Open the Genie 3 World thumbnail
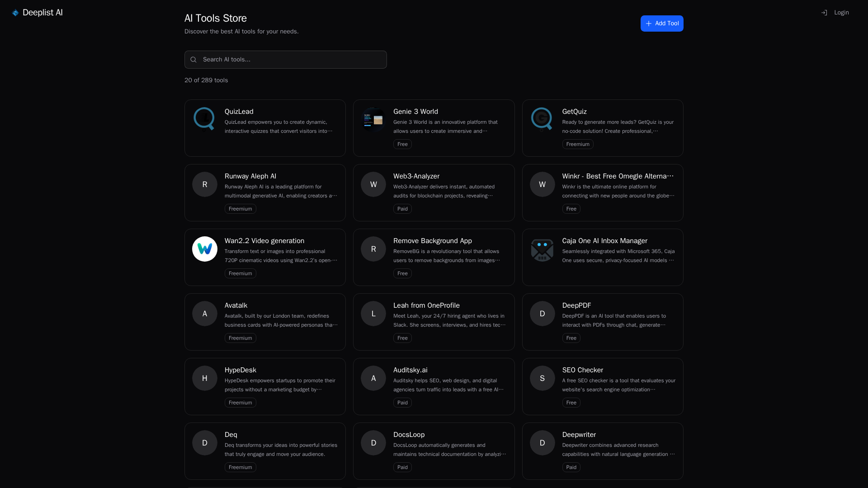The height and width of the screenshot is (488, 868). click(x=373, y=120)
